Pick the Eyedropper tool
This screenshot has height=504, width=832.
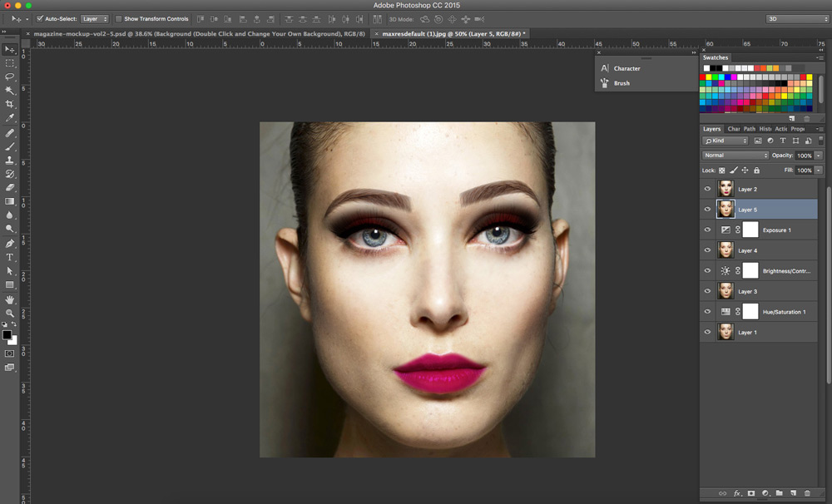10,118
